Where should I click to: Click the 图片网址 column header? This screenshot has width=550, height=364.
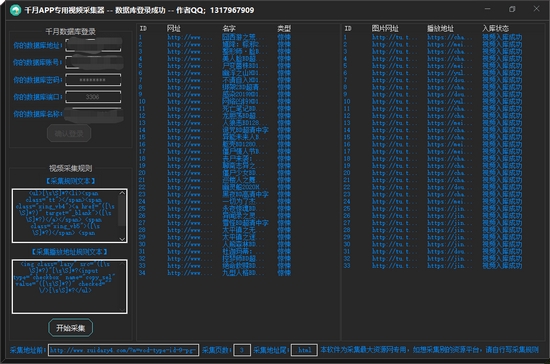[385, 28]
